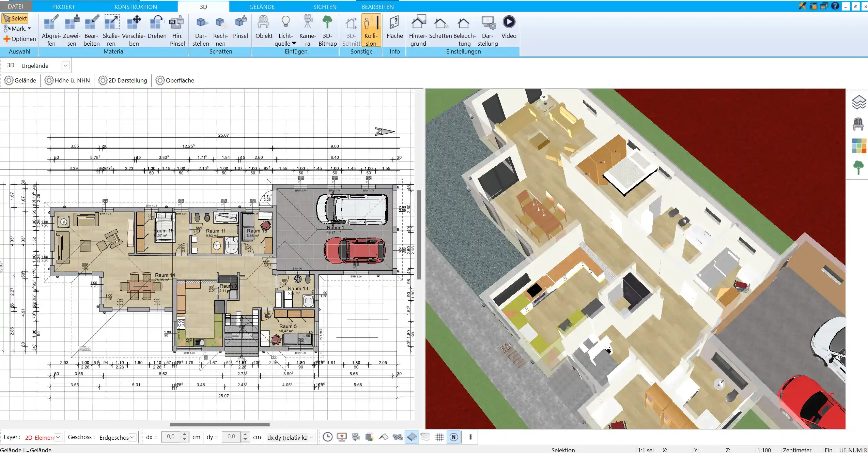Viewport: 868px width, 453px height.
Task: Switch to the KONSTRUKTION tab
Action: (x=136, y=6)
